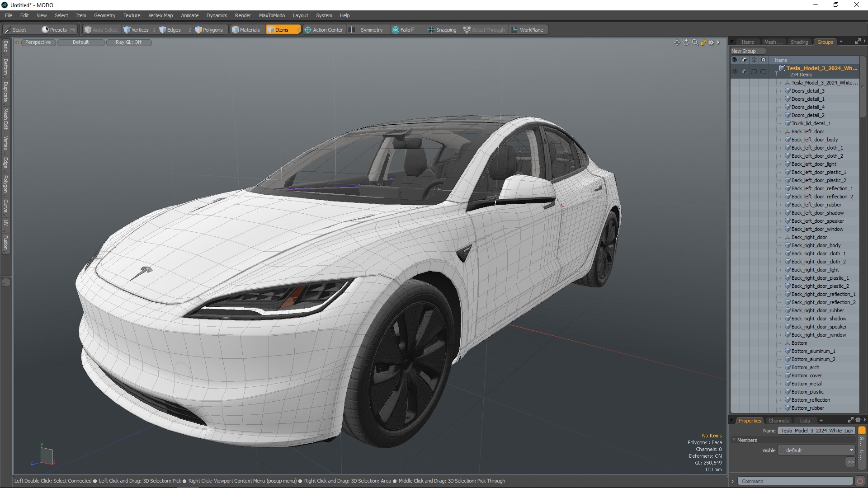The image size is (868, 488).
Task: Click the record macro circle button
Action: click(859, 481)
